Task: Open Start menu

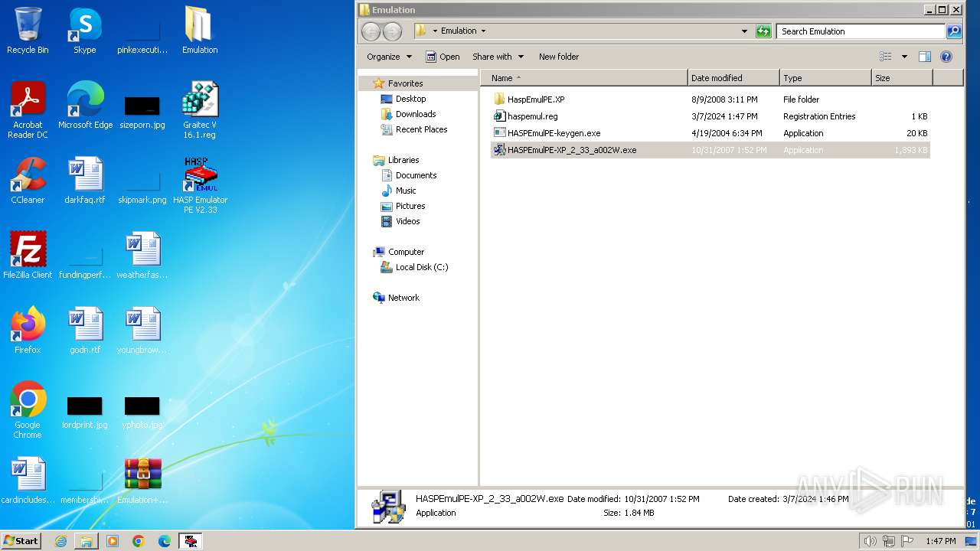Action: [21, 541]
